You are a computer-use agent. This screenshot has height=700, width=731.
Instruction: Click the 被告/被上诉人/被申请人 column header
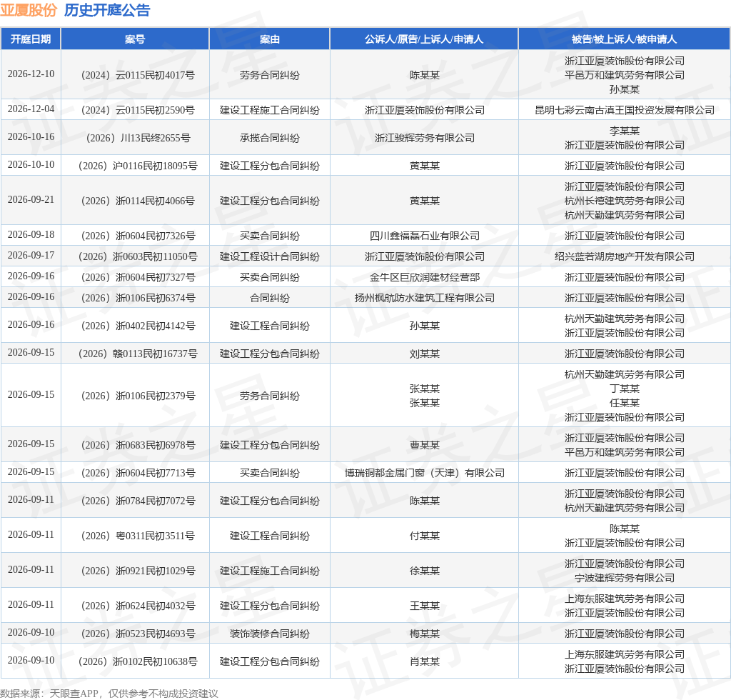pos(624,39)
